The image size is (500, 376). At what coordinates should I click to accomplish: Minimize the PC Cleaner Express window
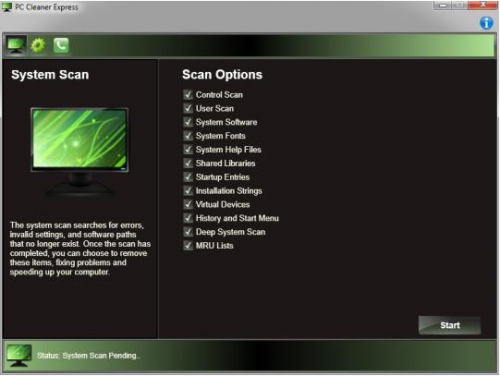[x=442, y=5]
